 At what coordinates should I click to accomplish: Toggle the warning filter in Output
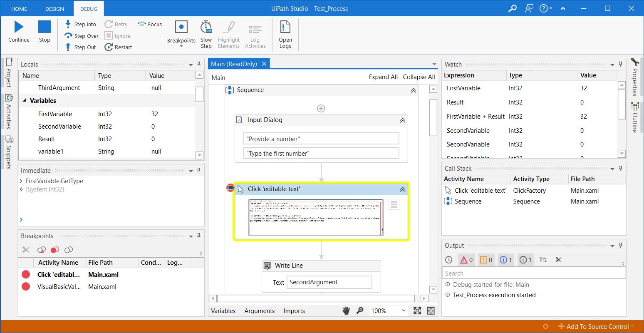click(486, 260)
